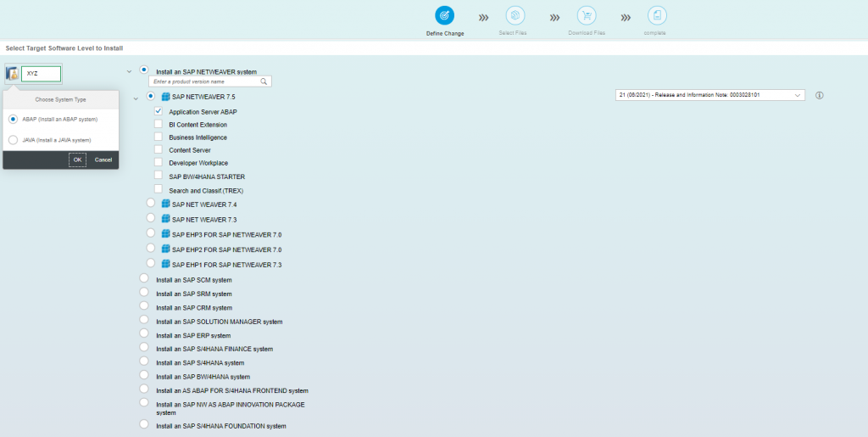868x437 pixels.
Task: Collapse the SAP NETWEAVER 7.5 chevron
Action: (x=136, y=98)
